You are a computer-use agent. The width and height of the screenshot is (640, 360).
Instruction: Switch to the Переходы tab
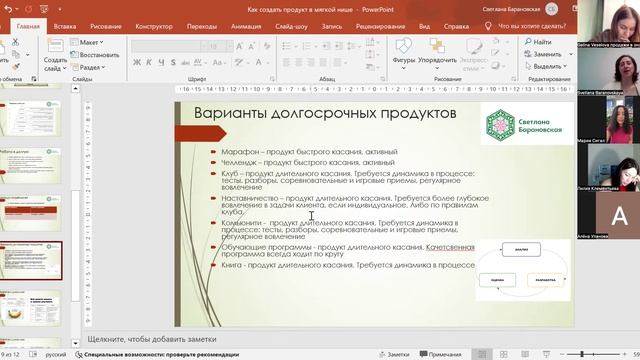[202, 26]
